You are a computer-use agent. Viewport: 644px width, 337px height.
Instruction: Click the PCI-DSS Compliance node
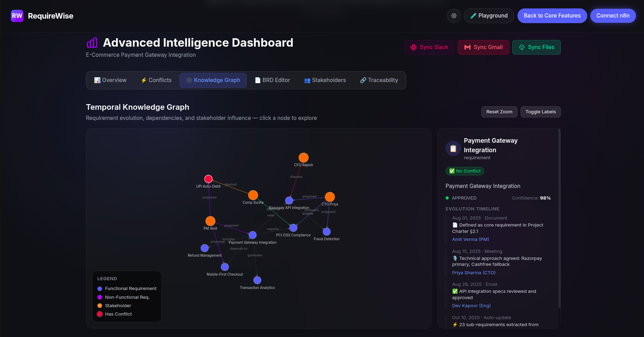pyautogui.click(x=293, y=228)
